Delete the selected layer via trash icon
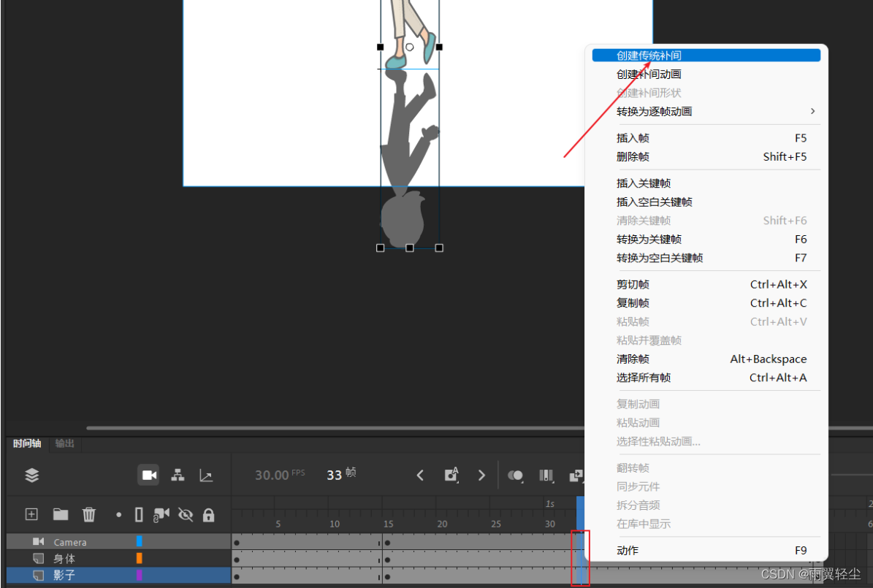This screenshot has width=873, height=588. coord(88,514)
